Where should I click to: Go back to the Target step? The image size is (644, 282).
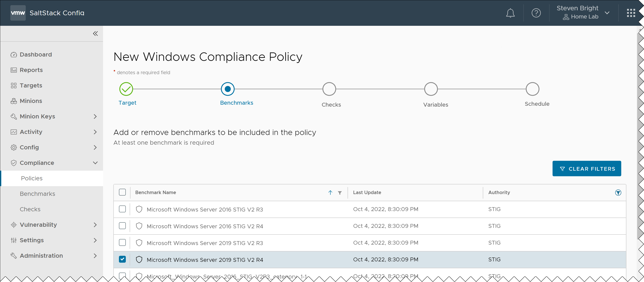[126, 89]
